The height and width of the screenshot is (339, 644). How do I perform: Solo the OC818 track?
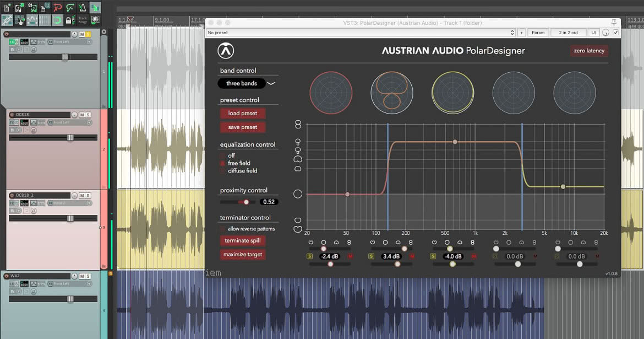click(88, 115)
